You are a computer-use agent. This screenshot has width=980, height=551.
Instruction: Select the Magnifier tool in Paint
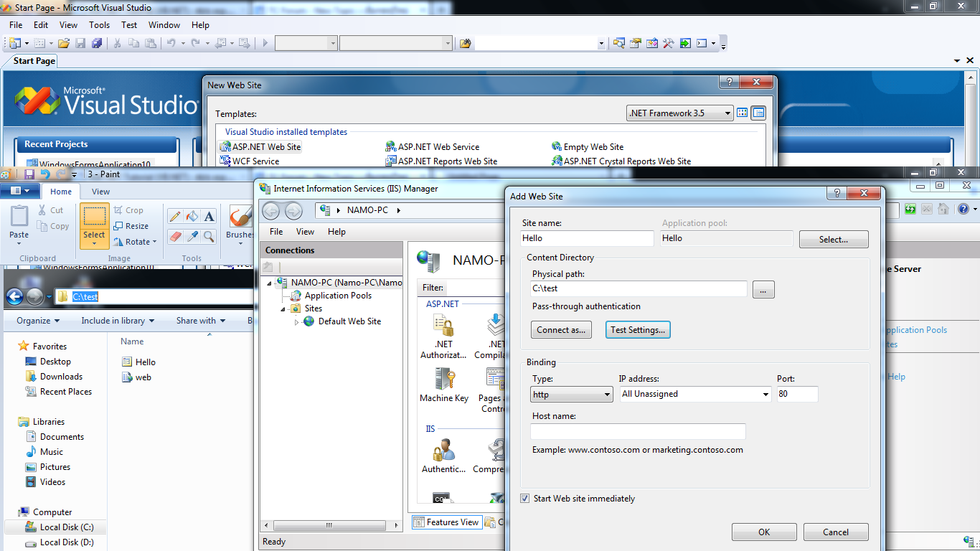(209, 236)
